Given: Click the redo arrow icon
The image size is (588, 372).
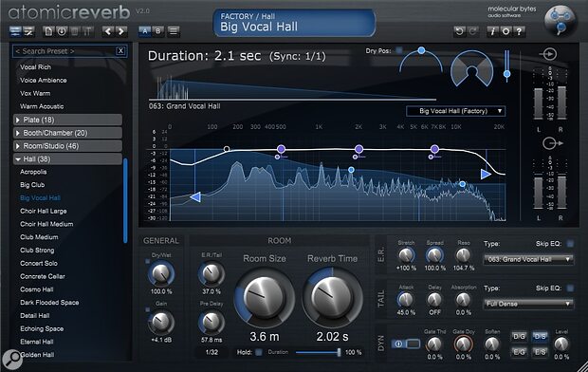Looking at the screenshot, I should [x=472, y=31].
